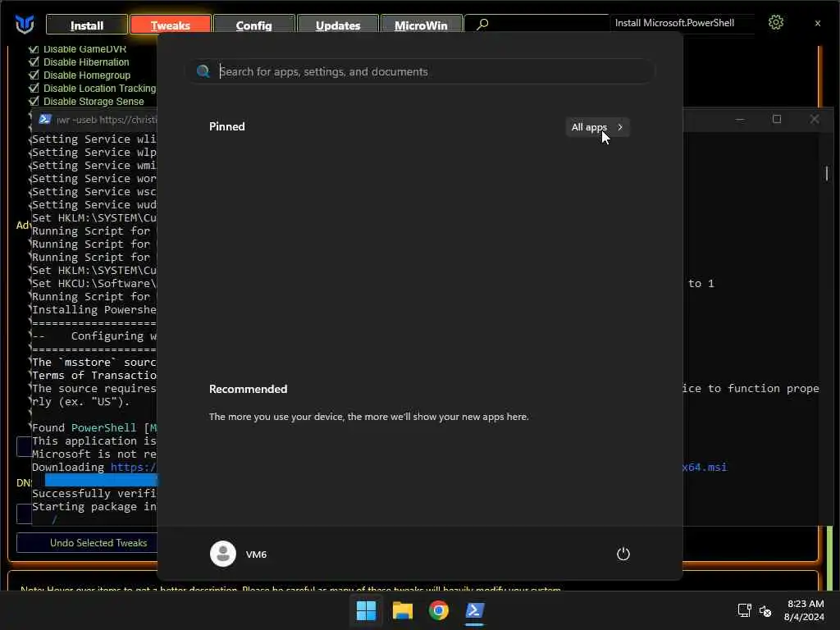Uncheck Disable Homegroup

click(34, 75)
